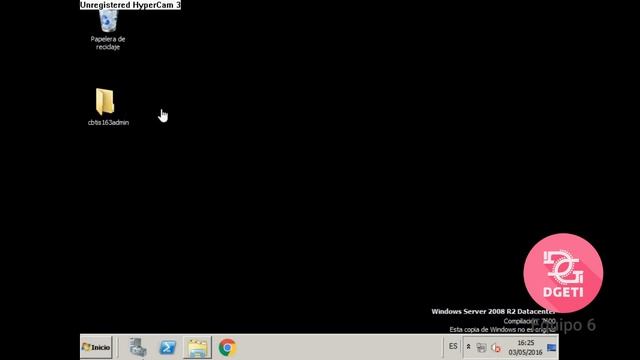Click the ES language indicator
640x360 pixels.
(x=453, y=347)
